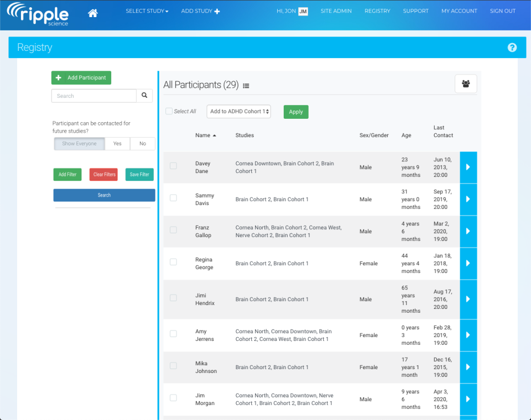Screen dimensions: 531x420
Task: Open the Add to ADHD Cohort dropdown
Action: coord(238,111)
